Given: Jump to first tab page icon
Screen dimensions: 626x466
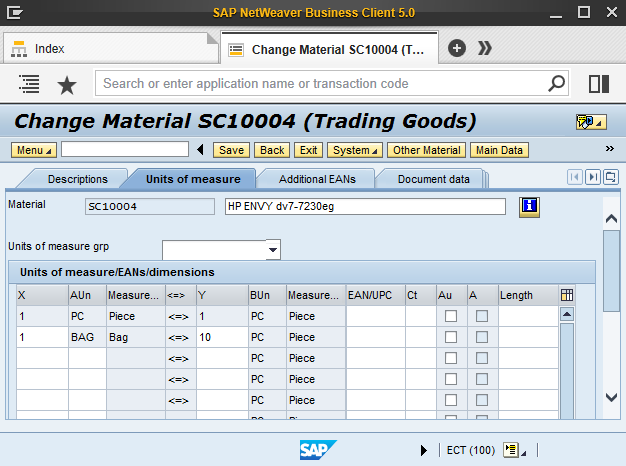Looking at the screenshot, I should point(574,177).
